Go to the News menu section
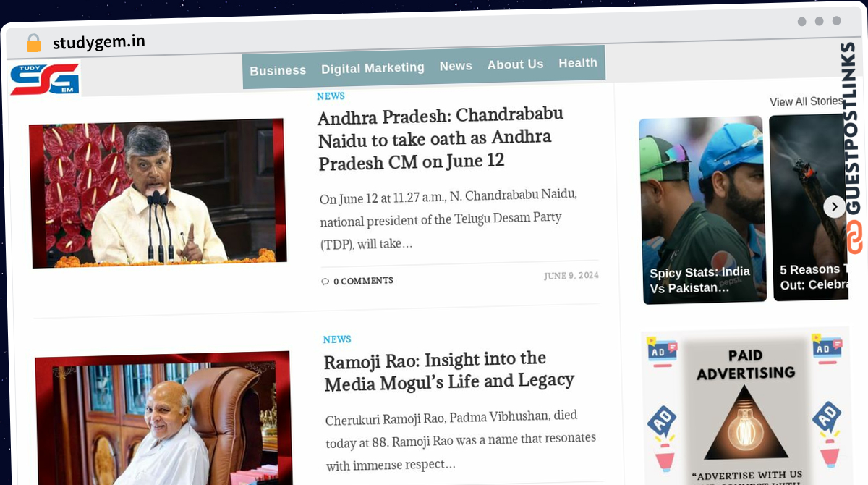Viewport: 868px width, 485px height. tap(456, 66)
